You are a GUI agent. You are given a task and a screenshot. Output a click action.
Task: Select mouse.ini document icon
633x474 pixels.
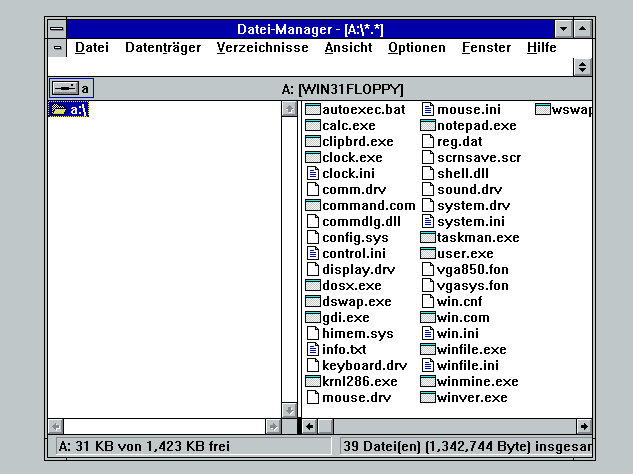coord(428,109)
